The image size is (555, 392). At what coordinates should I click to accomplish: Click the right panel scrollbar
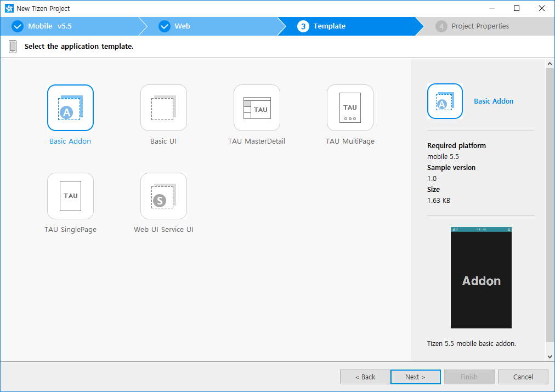click(550, 208)
